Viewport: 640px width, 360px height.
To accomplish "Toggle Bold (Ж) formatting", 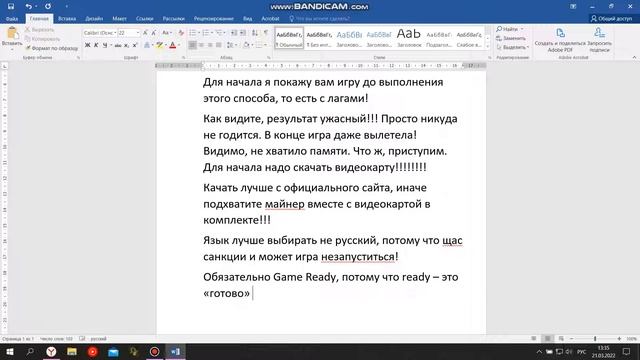I will (87, 45).
